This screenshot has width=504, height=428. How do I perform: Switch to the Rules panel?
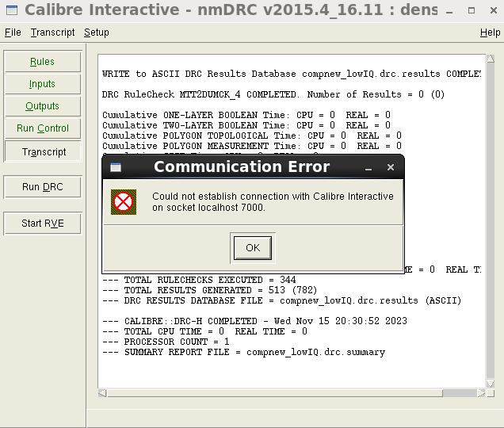(x=43, y=61)
